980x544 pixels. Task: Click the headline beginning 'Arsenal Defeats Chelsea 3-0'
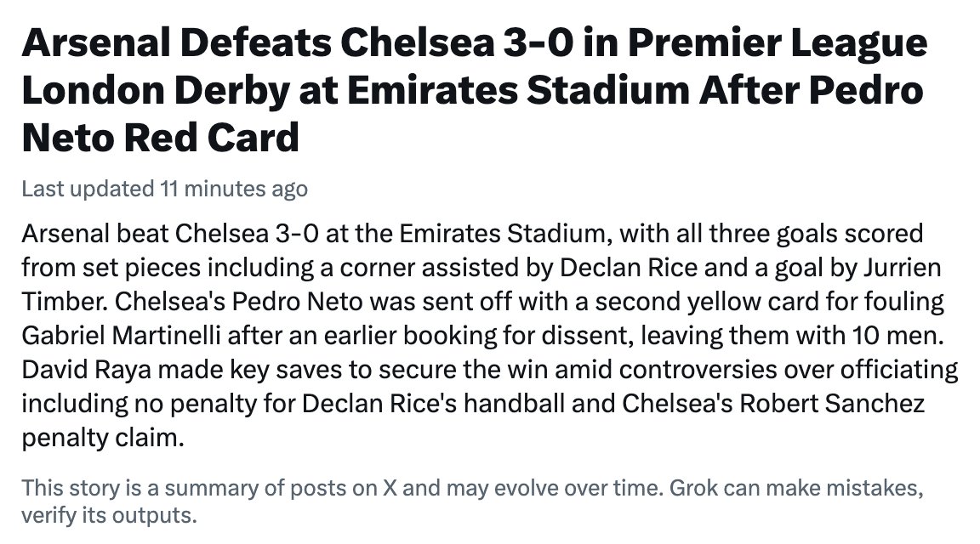475,90
